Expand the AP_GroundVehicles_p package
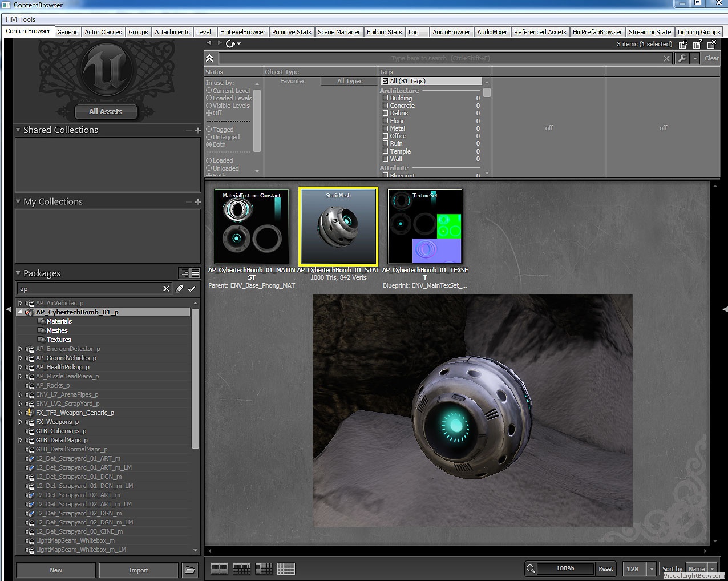 coord(21,358)
